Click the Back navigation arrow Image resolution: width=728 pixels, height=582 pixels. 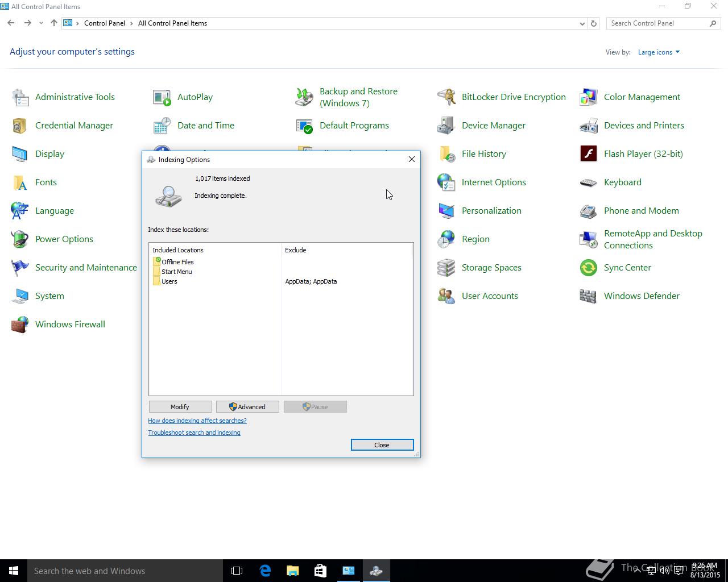pyautogui.click(x=11, y=23)
